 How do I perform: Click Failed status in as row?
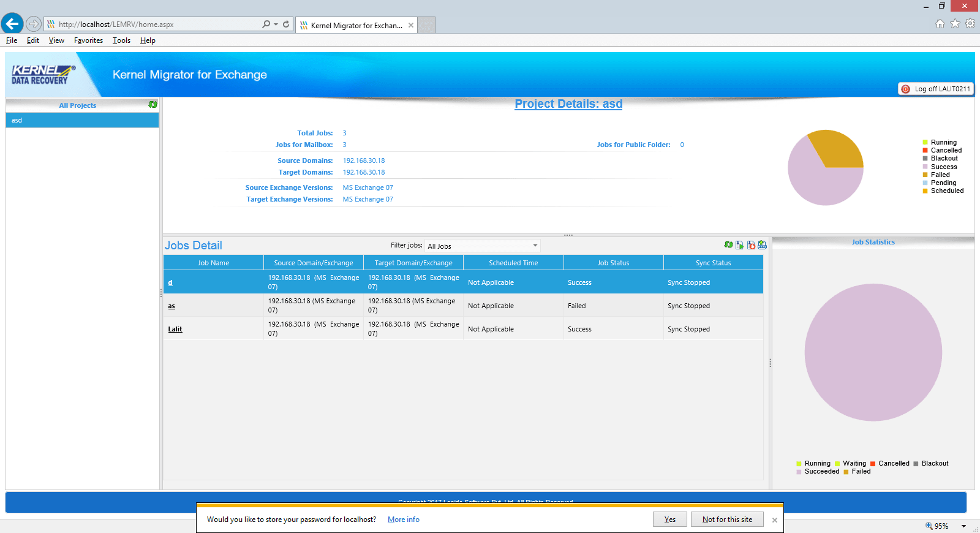point(576,306)
